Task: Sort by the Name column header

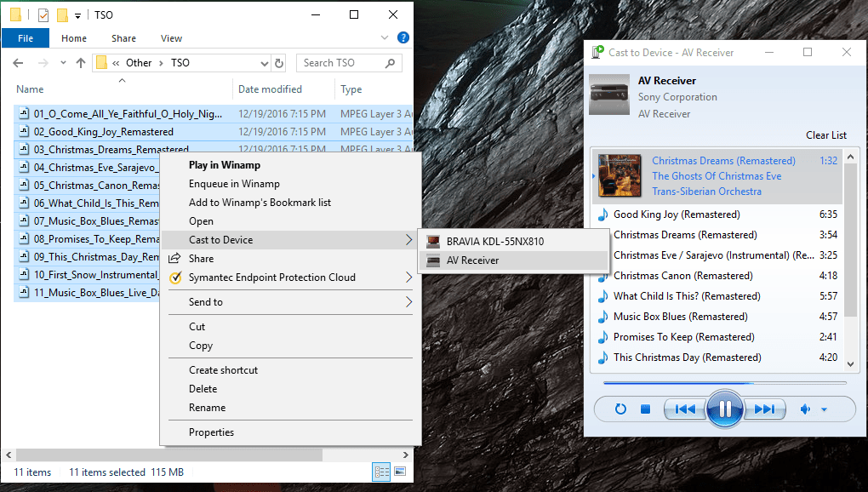Action: coord(30,89)
